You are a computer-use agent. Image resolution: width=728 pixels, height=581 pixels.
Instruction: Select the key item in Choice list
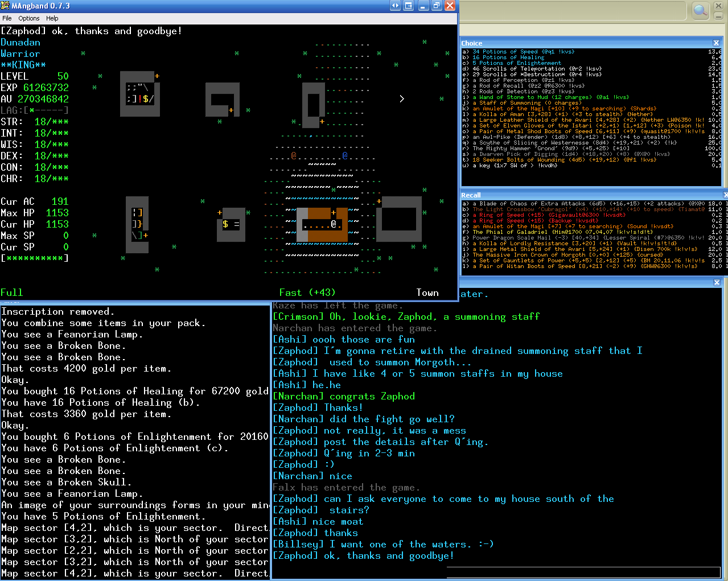(x=591, y=166)
